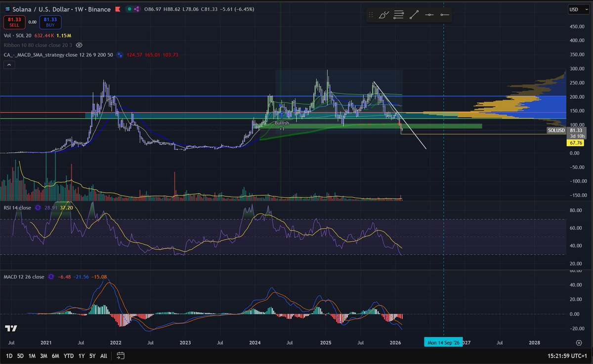
Task: Select the Ribbon 10 80 indicator legend
Action: (38, 45)
